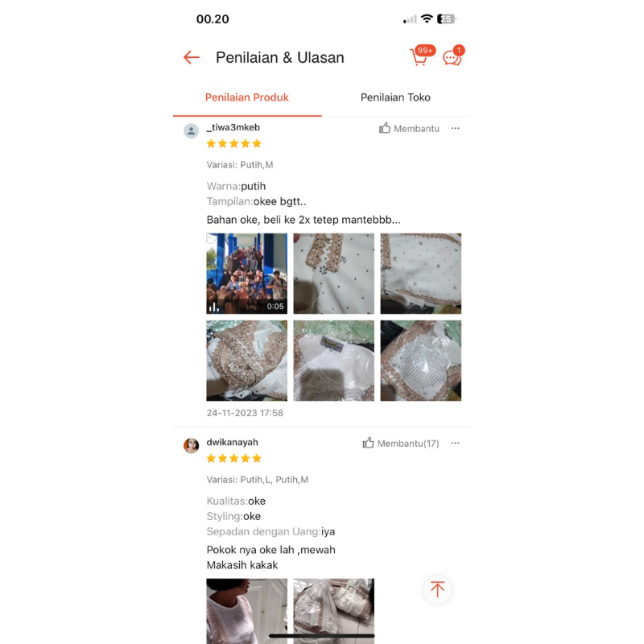644x644 pixels.
Task: Select the Penilaian Produk tab
Action: [x=247, y=97]
